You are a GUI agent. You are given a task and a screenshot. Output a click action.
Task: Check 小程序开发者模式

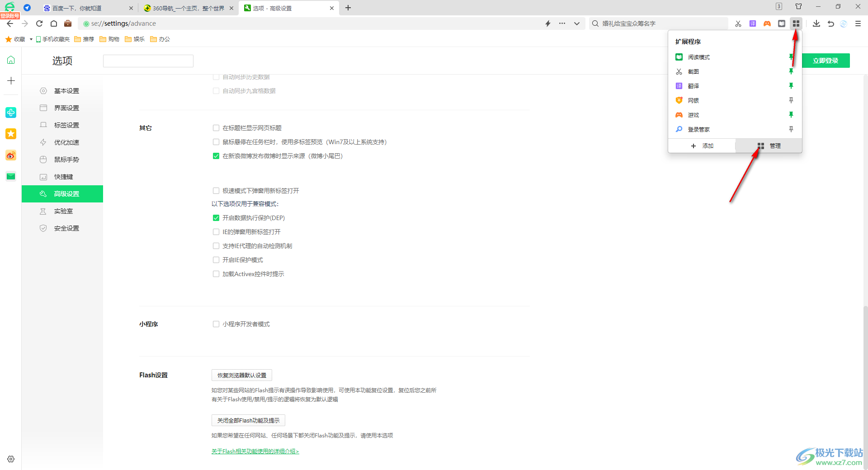[x=216, y=324]
